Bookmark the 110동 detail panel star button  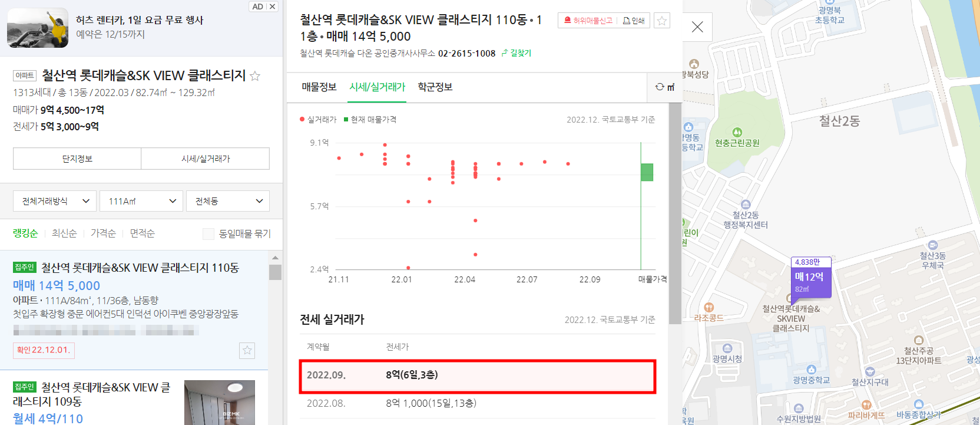(x=662, y=21)
